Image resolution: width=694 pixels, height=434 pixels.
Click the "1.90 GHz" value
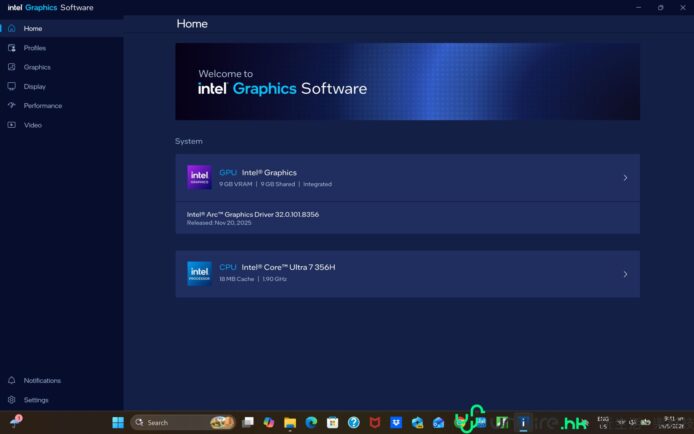274,279
